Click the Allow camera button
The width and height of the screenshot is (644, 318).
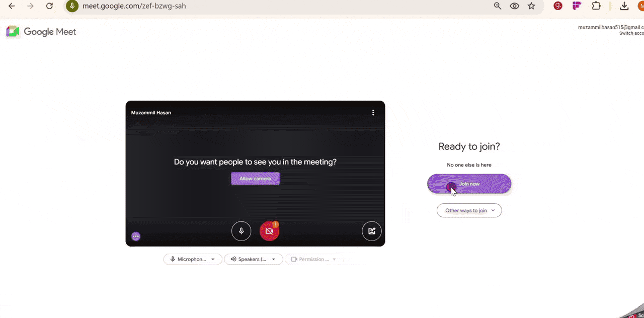click(x=255, y=179)
